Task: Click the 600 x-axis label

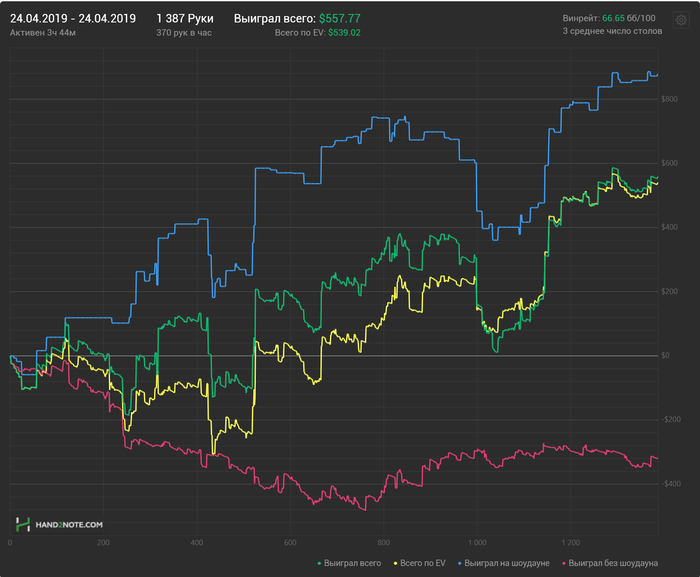Action: (290, 543)
